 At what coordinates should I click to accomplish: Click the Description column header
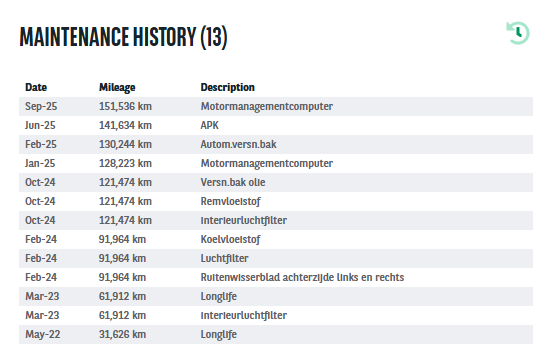pyautogui.click(x=227, y=87)
